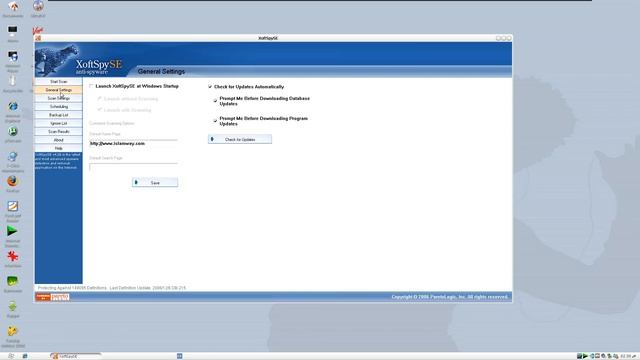Click the definitions status bar text
Viewport: 640px width, 360px height.
click(x=112, y=288)
